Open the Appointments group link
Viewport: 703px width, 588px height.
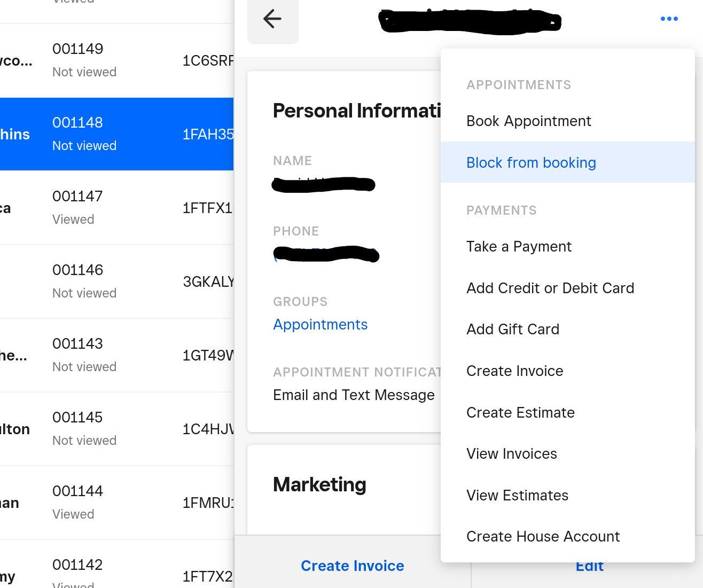[320, 324]
